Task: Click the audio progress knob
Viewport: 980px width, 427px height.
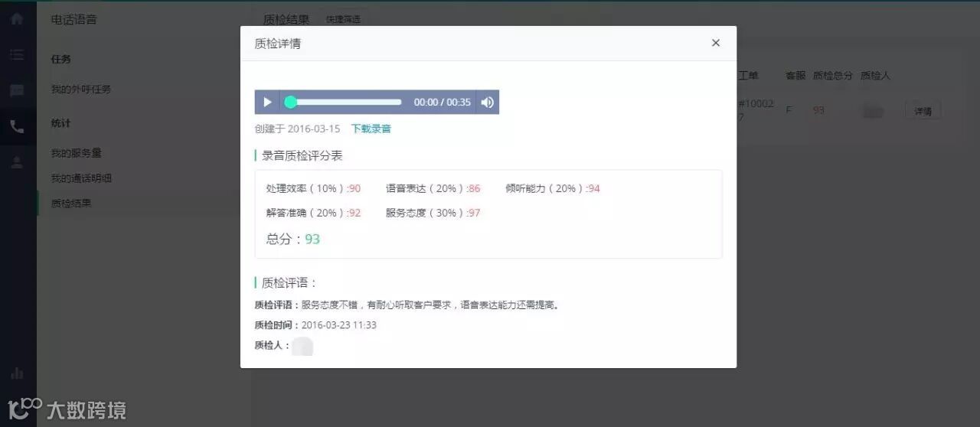Action: coord(290,102)
